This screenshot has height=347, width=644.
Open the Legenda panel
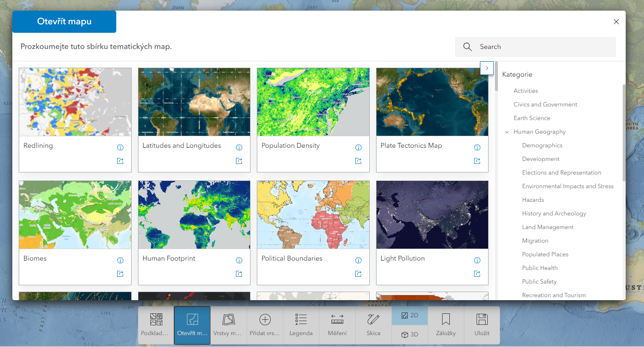point(301,325)
